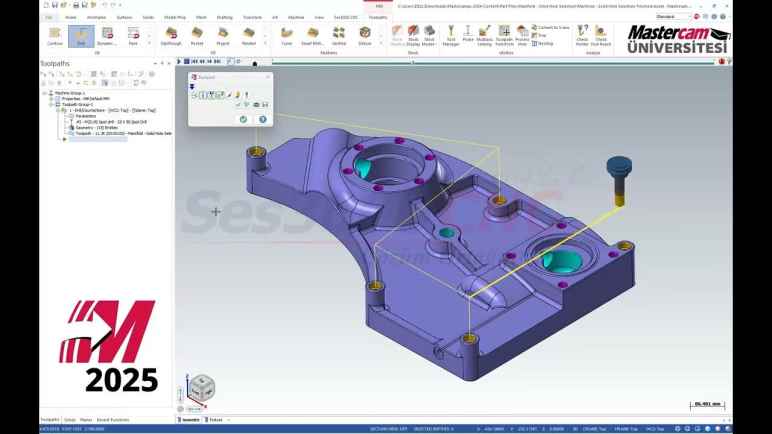Click the Convert to 5-axis button
772x434 pixels.
[547, 27]
